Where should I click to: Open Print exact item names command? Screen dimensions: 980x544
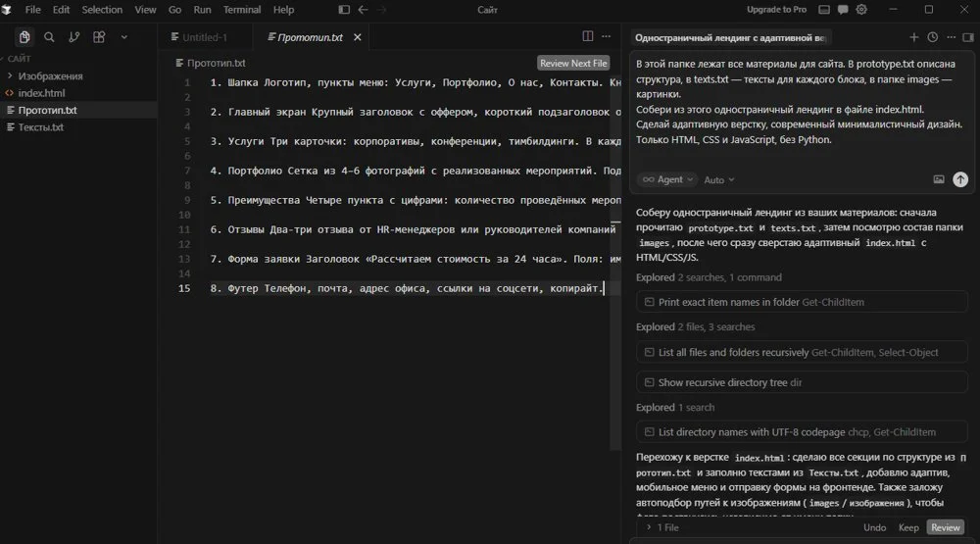[802, 302]
